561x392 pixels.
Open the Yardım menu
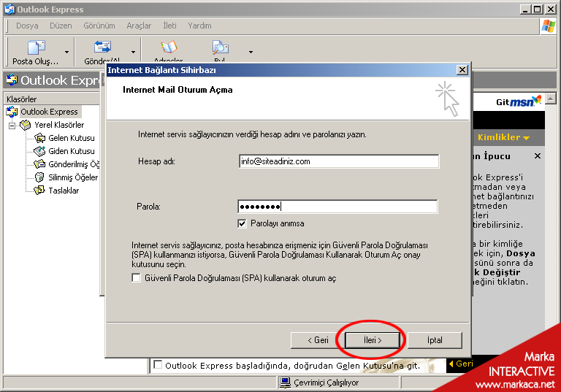coord(199,26)
